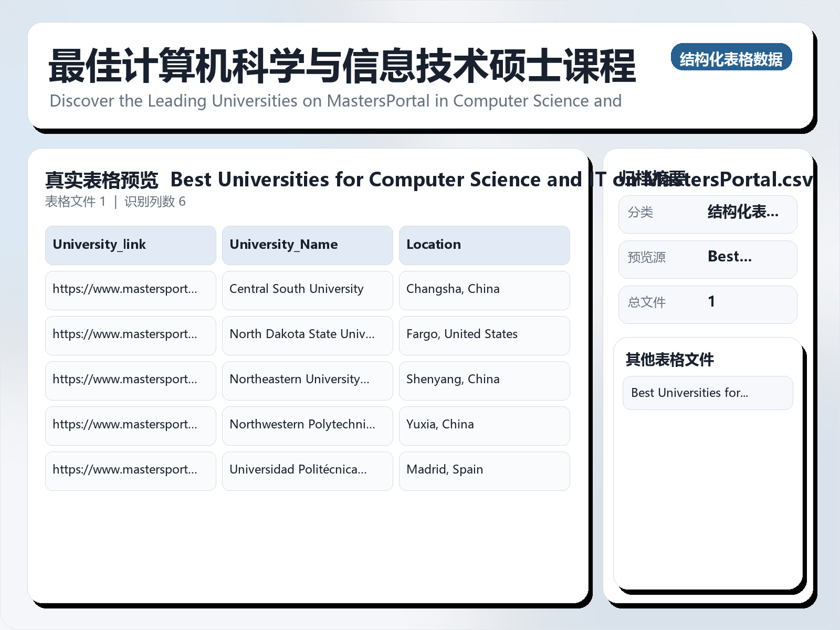
Task: Click the 总文件 count showing 1
Action: click(712, 302)
